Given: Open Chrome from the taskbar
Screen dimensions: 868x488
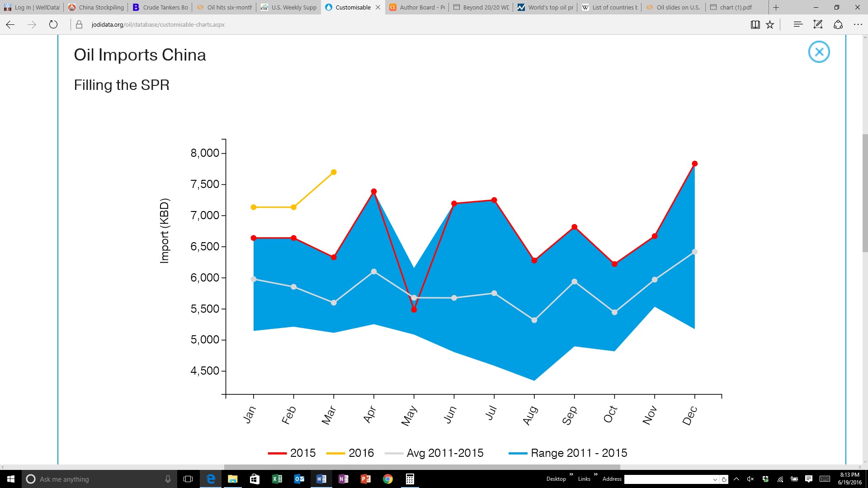Looking at the screenshot, I should (387, 479).
